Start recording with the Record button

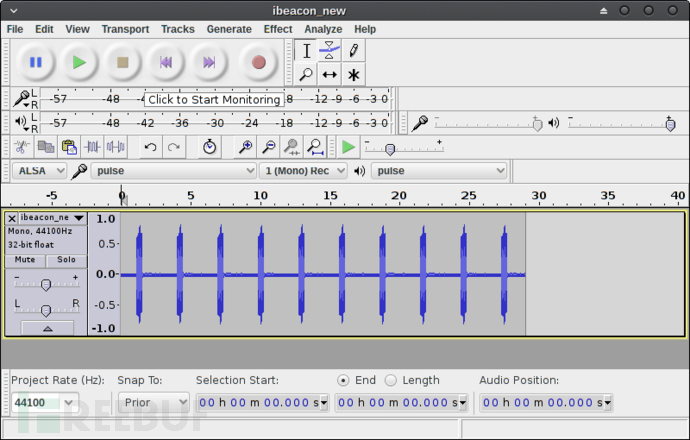click(x=259, y=62)
